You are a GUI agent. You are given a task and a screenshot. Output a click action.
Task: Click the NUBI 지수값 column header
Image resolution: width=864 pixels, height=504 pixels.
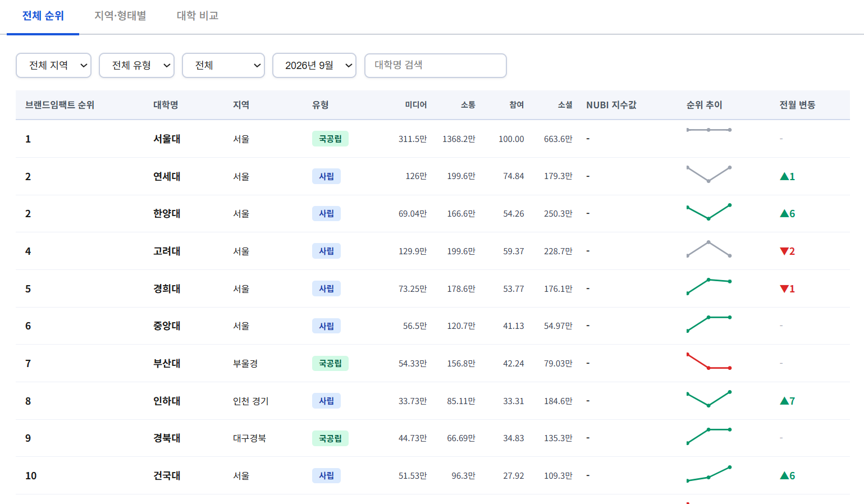coord(611,105)
